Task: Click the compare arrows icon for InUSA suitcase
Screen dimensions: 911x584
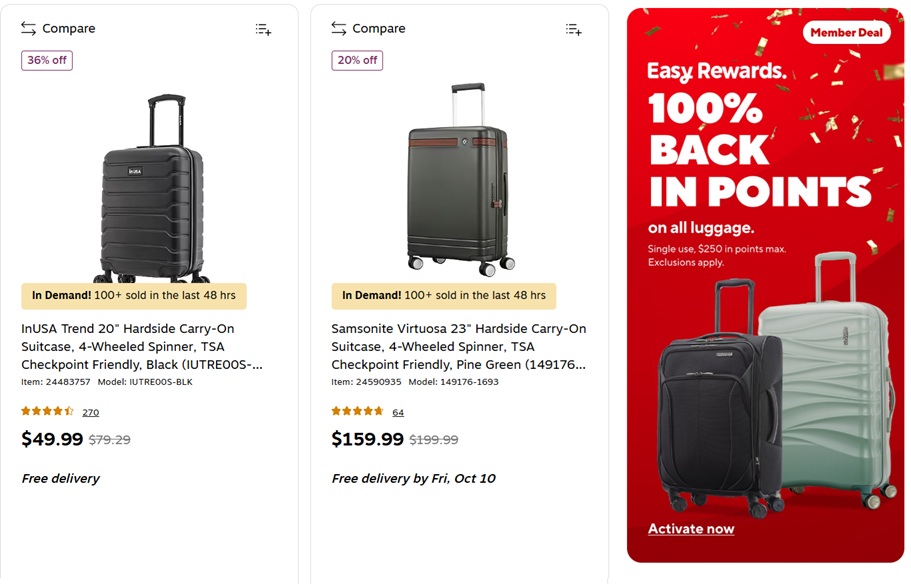Action: click(28, 29)
